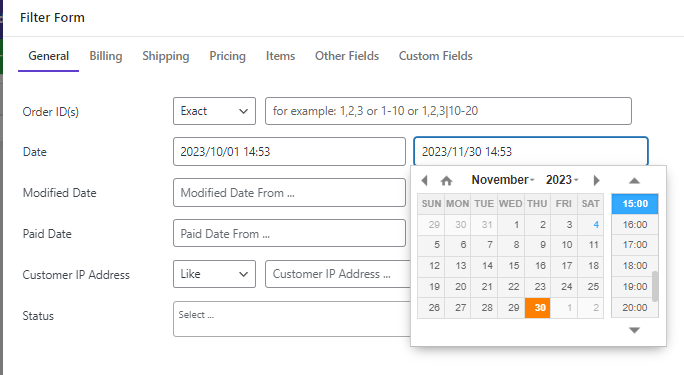Click the Customer IP Address text field
Screen dimensions: 684x375
tap(338, 274)
